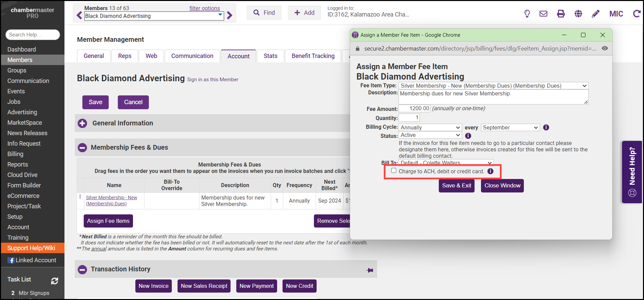Click info icon beside Status dropdown
The image size is (644, 300).
tap(468, 136)
